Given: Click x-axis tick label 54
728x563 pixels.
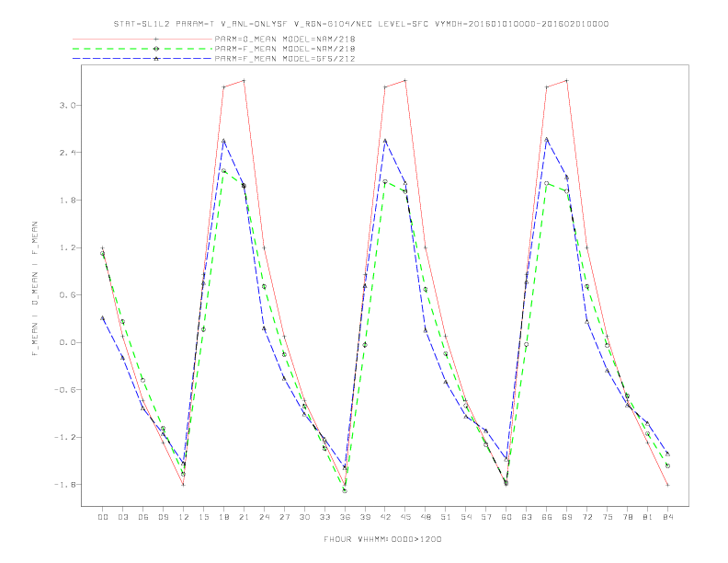Looking at the screenshot, I should [x=466, y=517].
